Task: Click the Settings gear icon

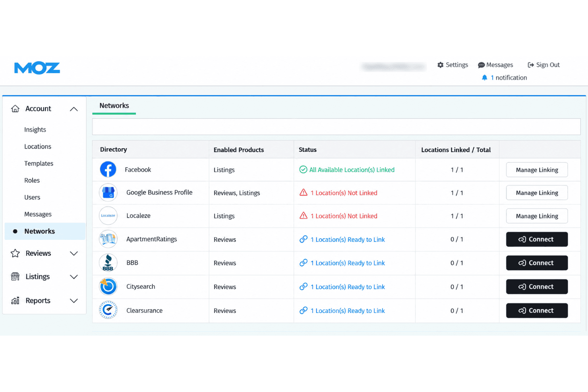Action: click(440, 65)
